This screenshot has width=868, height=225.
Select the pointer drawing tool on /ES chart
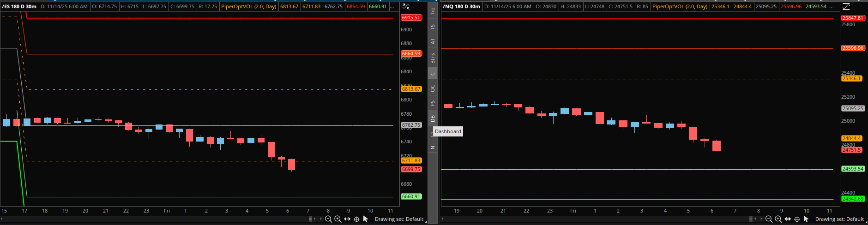[366, 219]
